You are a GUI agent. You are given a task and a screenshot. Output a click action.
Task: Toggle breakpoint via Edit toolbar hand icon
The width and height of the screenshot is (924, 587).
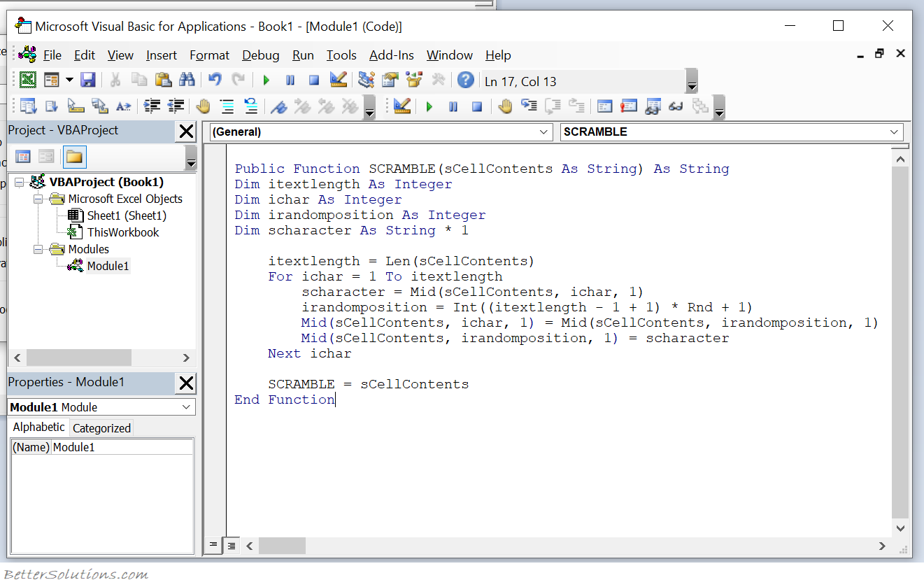204,106
